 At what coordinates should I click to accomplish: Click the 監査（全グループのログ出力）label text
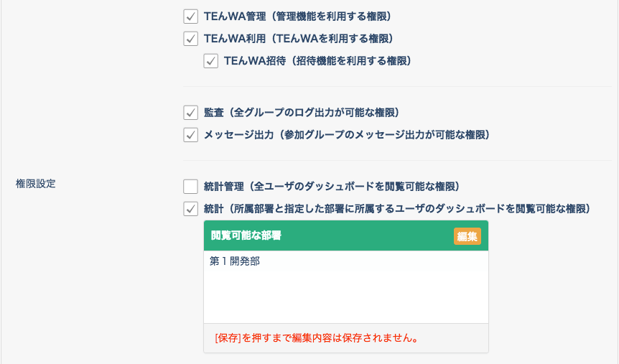pos(302,113)
